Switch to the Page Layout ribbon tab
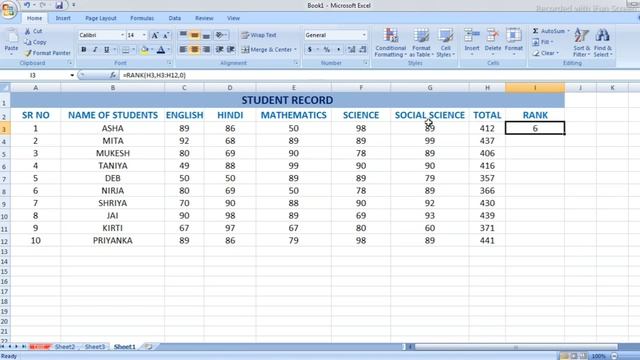The height and width of the screenshot is (360, 640). click(x=101, y=18)
